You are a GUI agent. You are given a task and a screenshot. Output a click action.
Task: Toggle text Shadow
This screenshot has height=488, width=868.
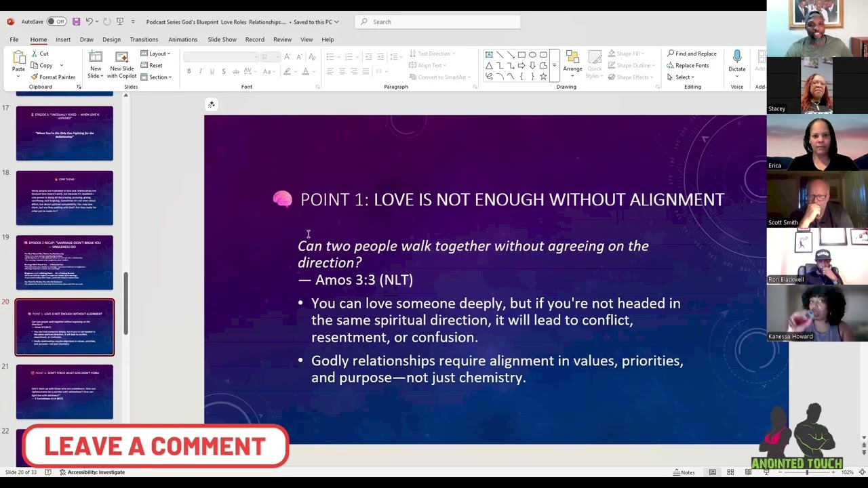click(x=223, y=71)
